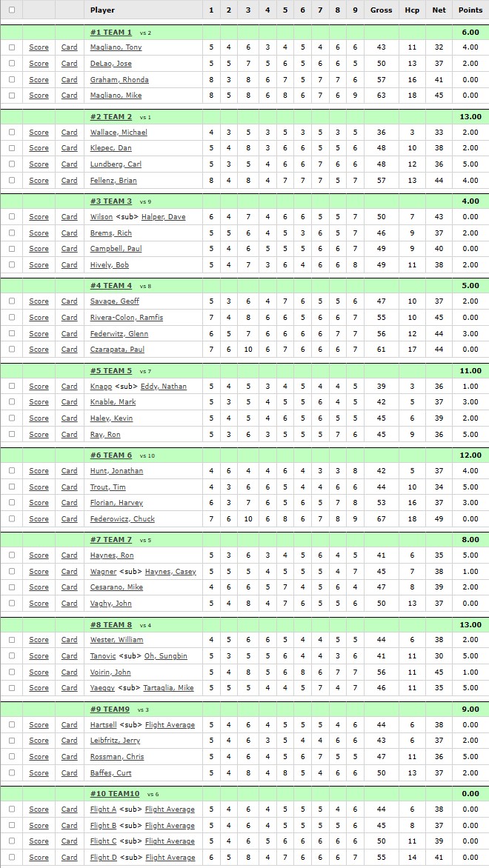Tick the checkbox for Magliano, Tony
This screenshot has height=868, width=489.
[x=12, y=47]
